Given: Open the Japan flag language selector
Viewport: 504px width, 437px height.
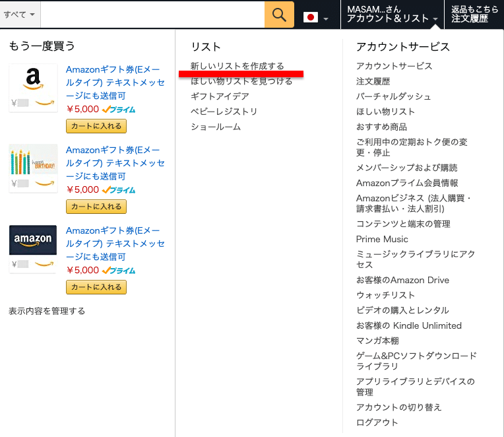Looking at the screenshot, I should pos(315,17).
